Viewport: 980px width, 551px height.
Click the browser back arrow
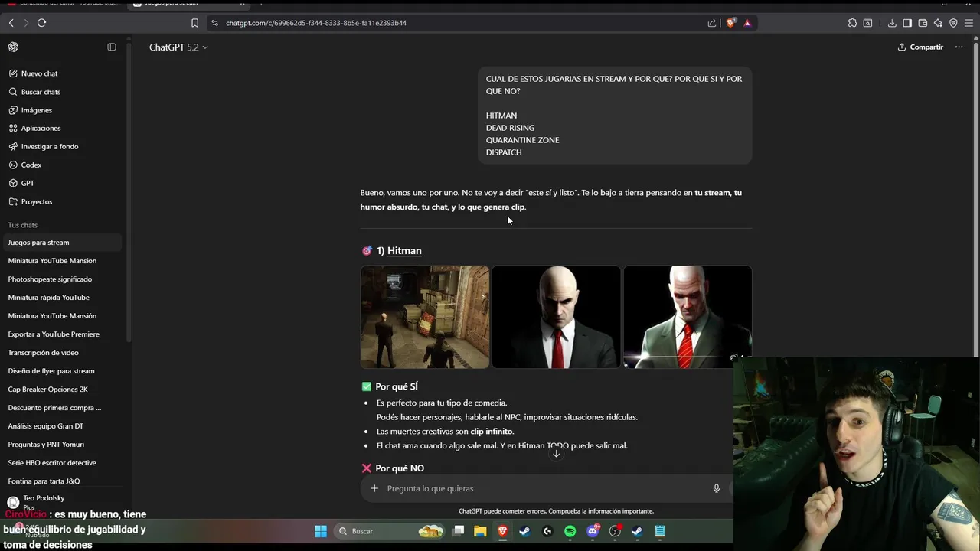point(11,23)
